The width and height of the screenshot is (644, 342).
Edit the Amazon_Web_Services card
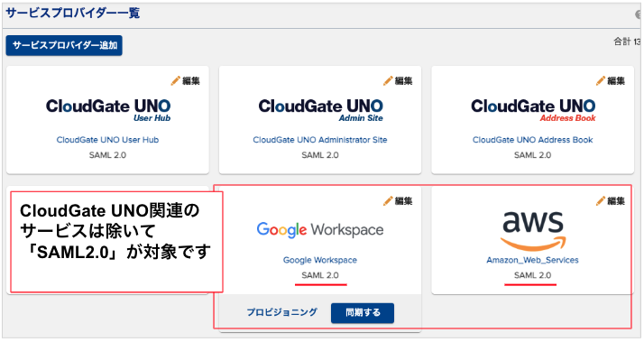(x=611, y=201)
